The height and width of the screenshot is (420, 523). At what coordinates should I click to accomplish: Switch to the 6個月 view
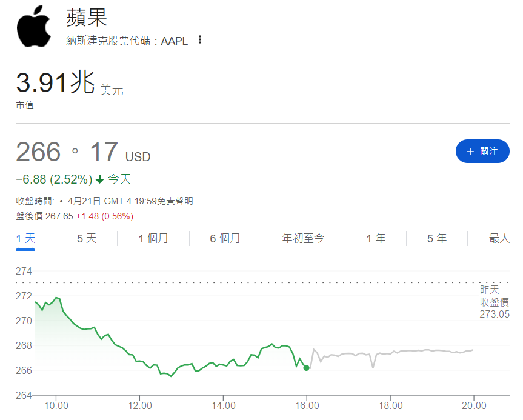click(226, 238)
